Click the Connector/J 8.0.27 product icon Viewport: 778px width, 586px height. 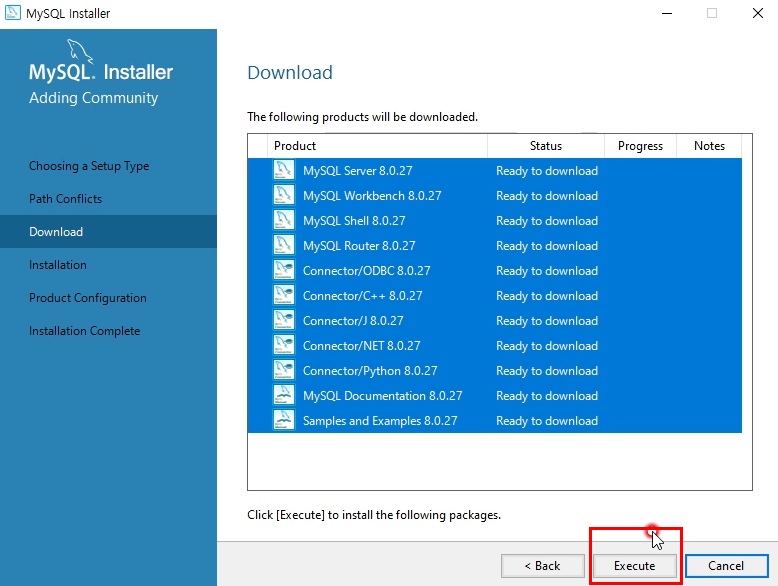click(284, 320)
